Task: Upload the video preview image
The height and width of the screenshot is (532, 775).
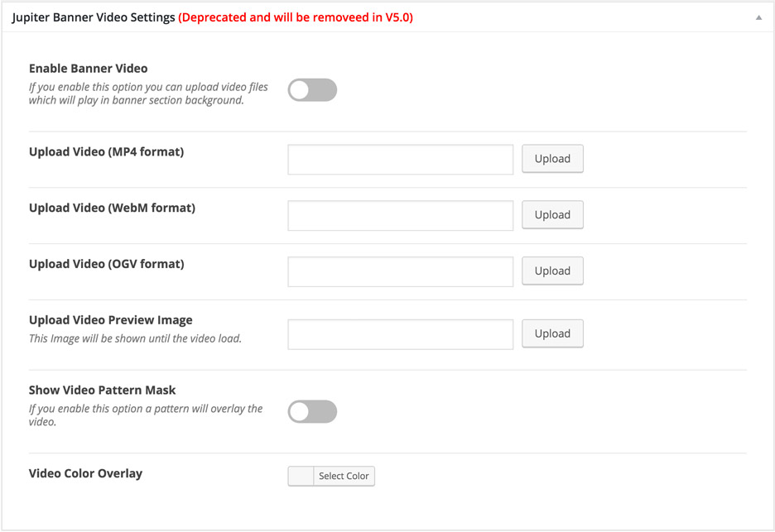Action: 552,333
